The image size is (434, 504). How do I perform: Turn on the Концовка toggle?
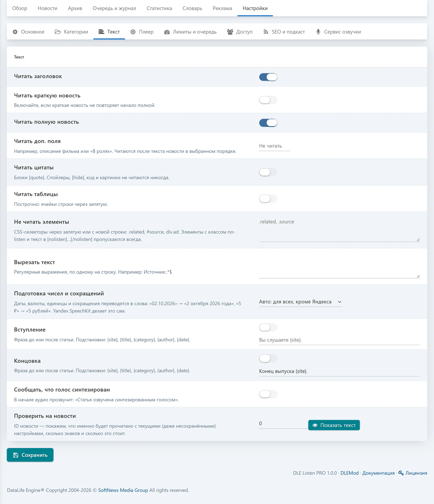point(268,358)
